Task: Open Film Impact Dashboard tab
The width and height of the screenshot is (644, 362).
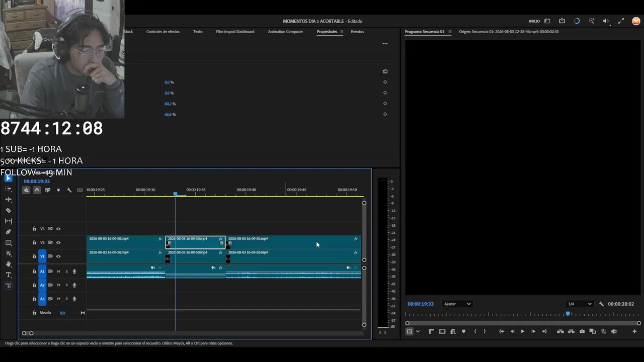Action: [x=235, y=32]
